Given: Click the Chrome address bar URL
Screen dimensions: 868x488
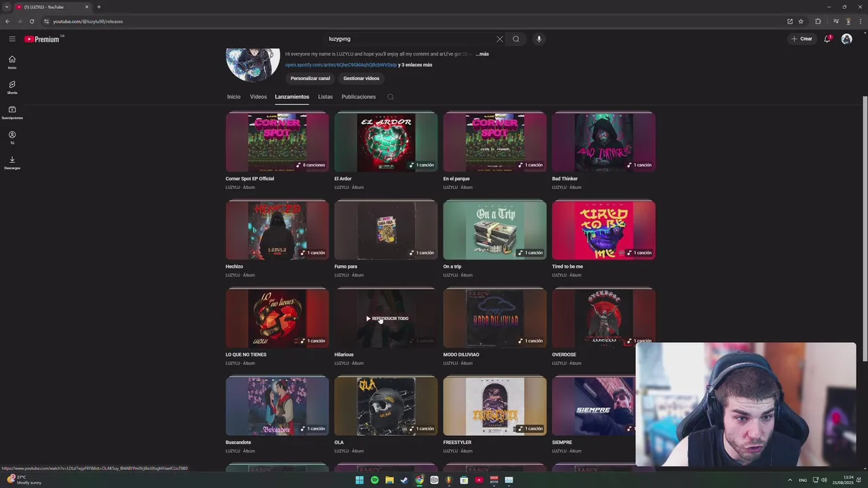Looking at the screenshot, I should [x=88, y=21].
